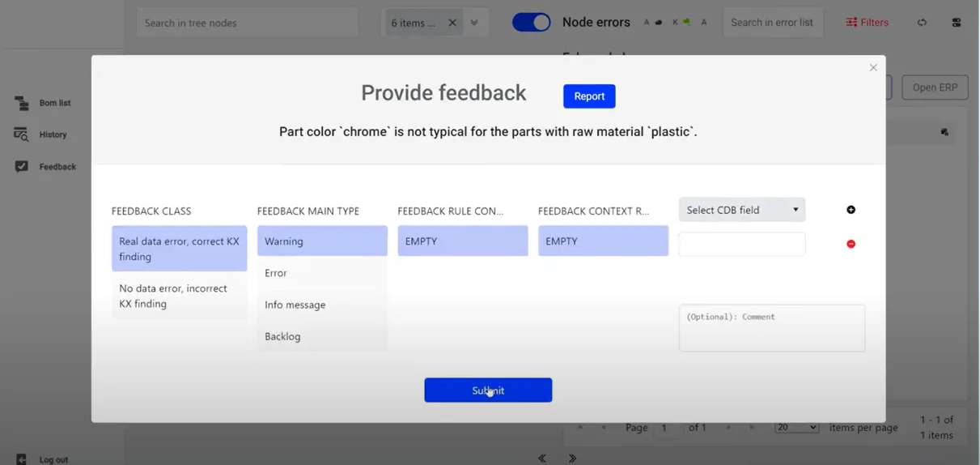Clear the 6 items selection with X
980x465 pixels.
pyautogui.click(x=452, y=23)
